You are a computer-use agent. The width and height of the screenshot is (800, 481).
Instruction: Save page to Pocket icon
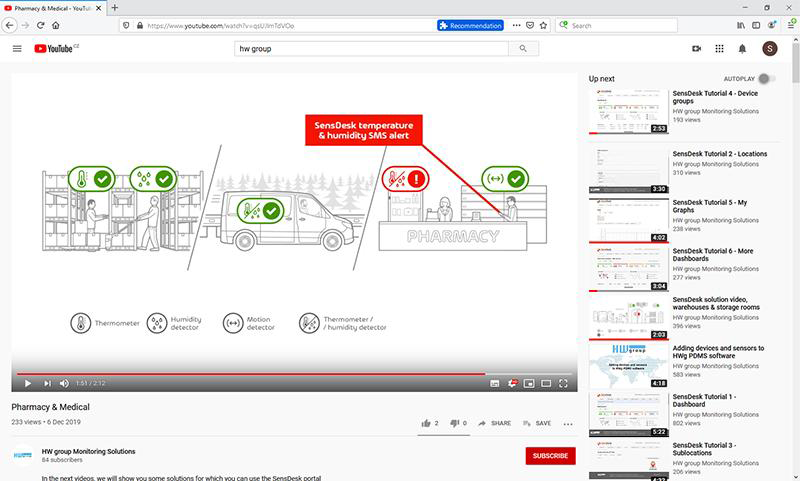[530, 25]
